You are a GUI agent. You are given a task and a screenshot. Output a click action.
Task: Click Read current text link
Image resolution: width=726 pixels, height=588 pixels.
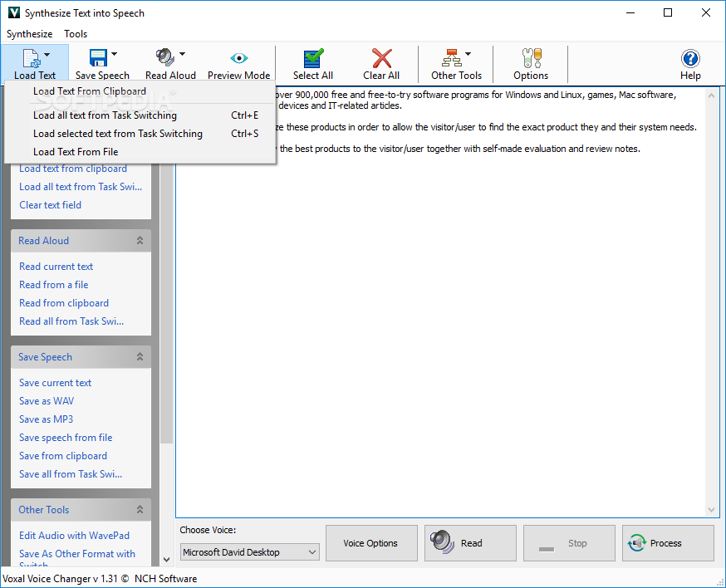(x=56, y=267)
